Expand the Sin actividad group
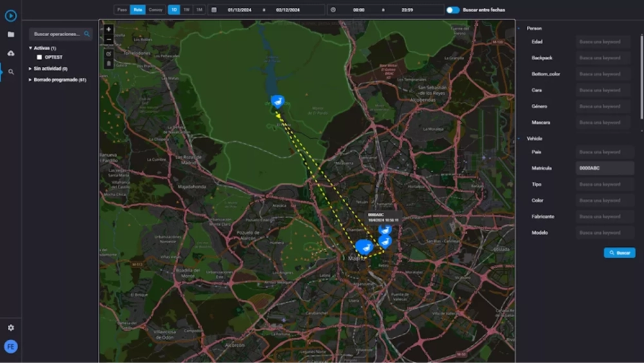The image size is (644, 363). (x=30, y=68)
